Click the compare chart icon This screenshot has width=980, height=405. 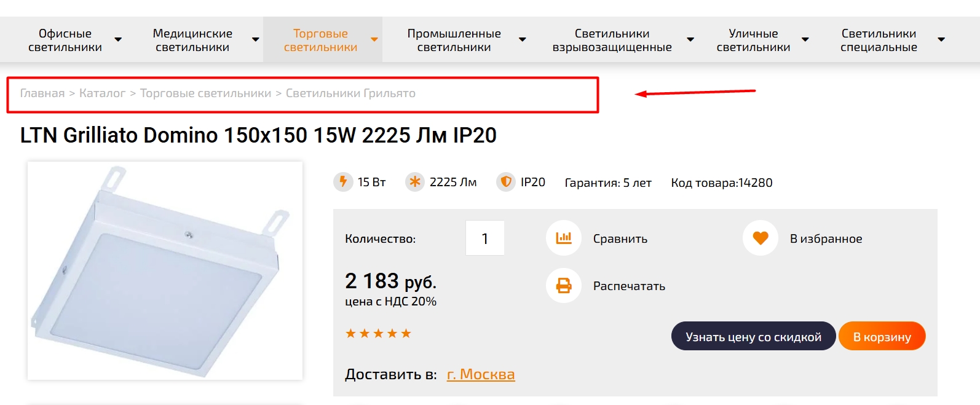coord(564,238)
